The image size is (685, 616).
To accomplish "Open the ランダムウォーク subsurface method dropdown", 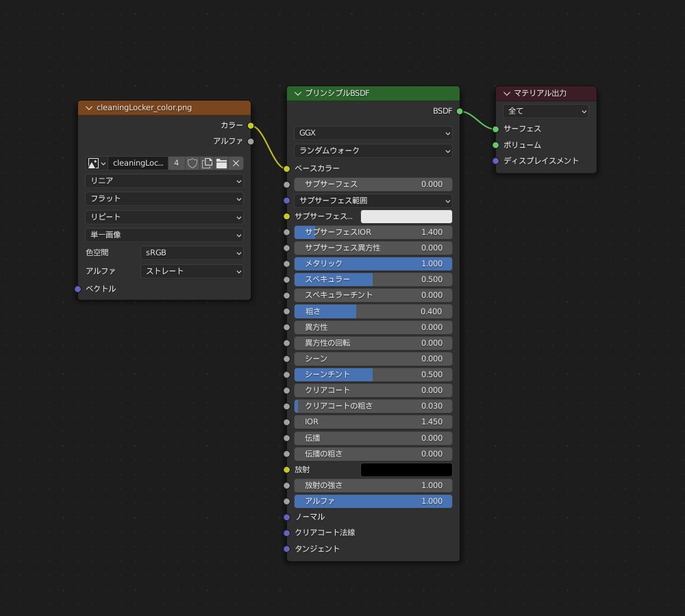I will click(x=373, y=151).
